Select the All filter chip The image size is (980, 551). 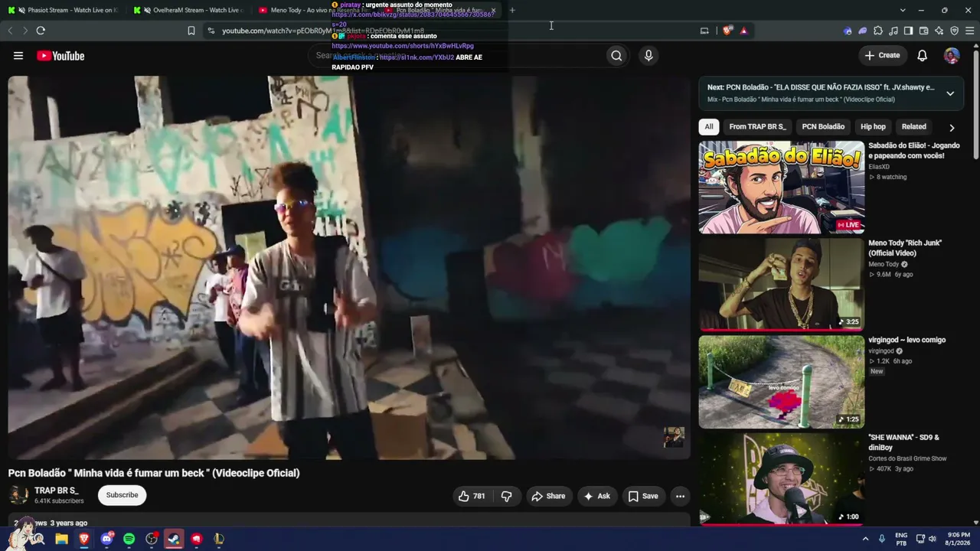point(709,127)
